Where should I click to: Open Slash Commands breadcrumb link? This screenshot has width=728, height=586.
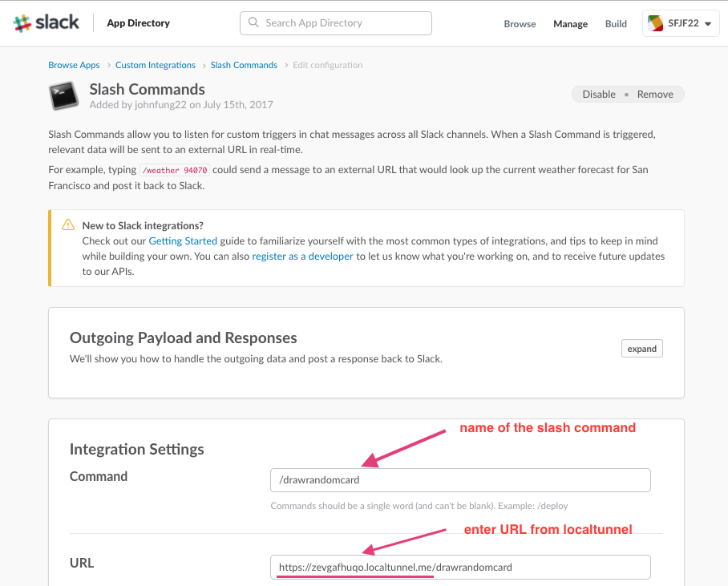click(244, 65)
